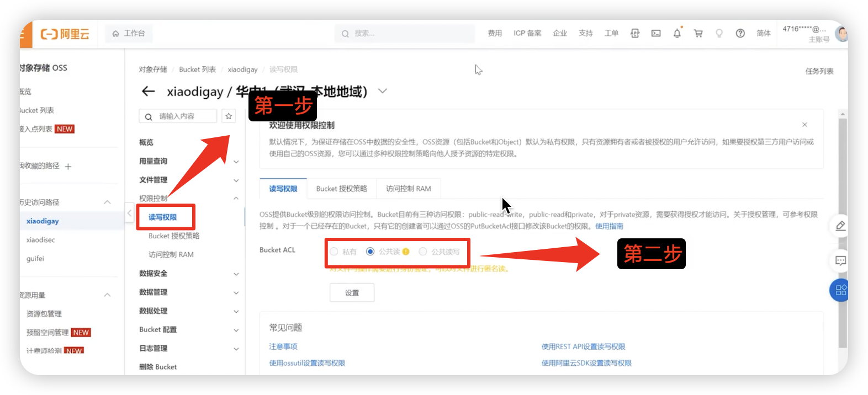The height and width of the screenshot is (395, 868).
Task: Open the notifications bell icon
Action: [x=677, y=33]
